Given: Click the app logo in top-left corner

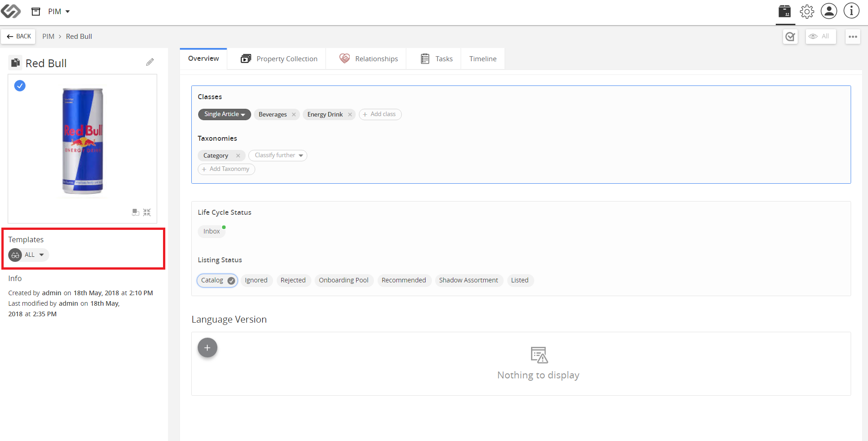Looking at the screenshot, I should [11, 11].
